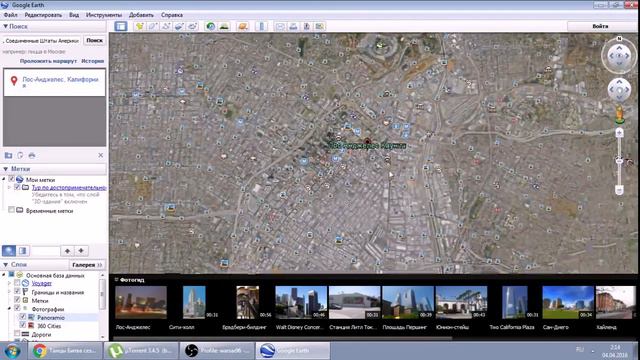Viewport: 640px width, 360px height.
Task: Collapse the Основная база данных node
Action: coord(4,275)
